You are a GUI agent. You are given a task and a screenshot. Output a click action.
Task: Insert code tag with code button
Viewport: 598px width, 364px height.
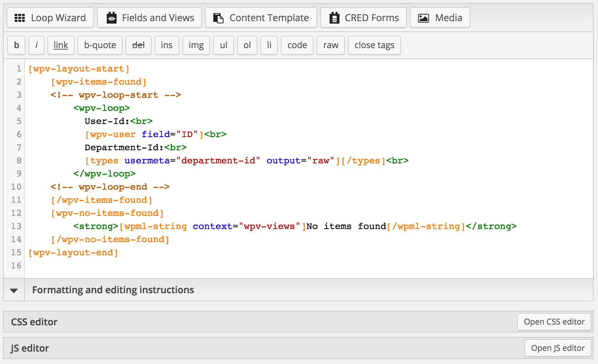[x=297, y=45]
